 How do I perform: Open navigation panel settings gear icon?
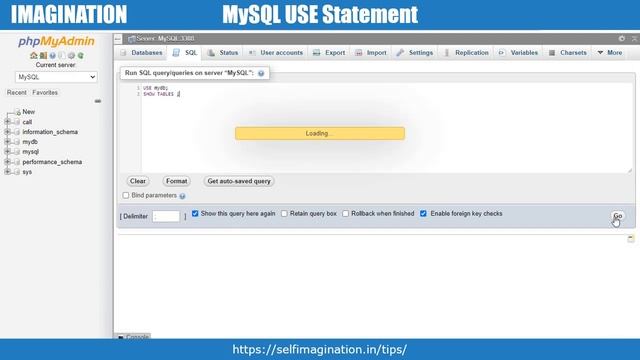click(71, 56)
